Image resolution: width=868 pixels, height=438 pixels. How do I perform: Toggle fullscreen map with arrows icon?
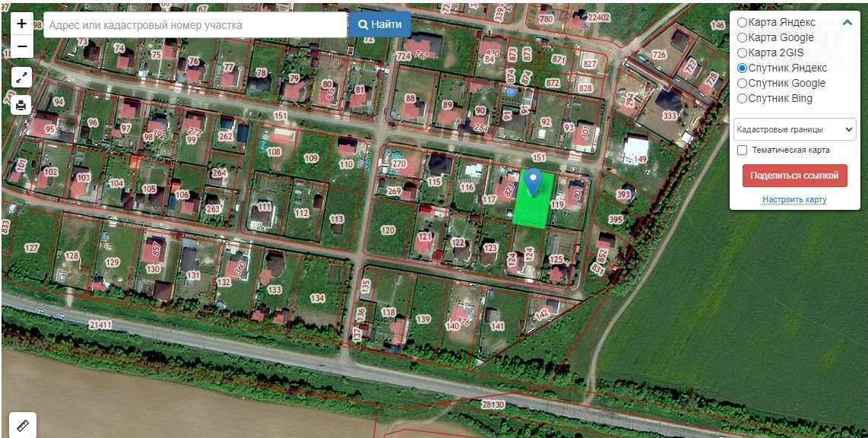pos(21,78)
